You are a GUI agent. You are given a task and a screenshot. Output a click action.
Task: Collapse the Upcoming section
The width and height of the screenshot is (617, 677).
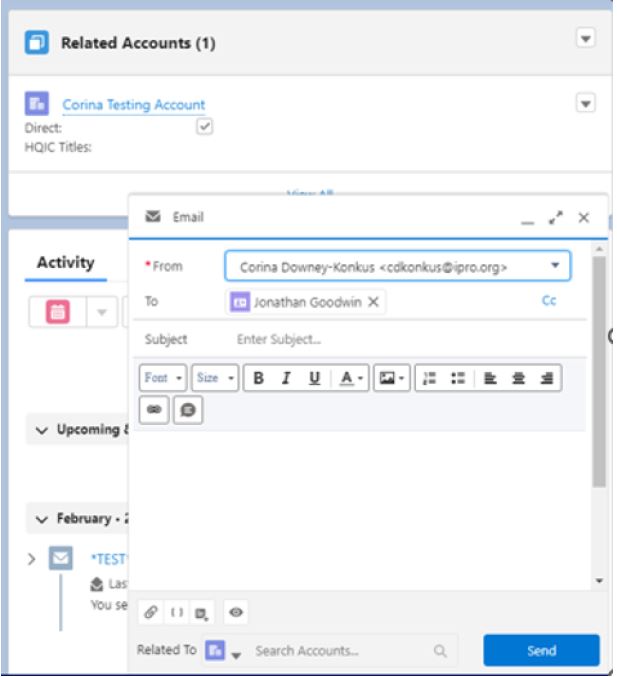click(41, 430)
